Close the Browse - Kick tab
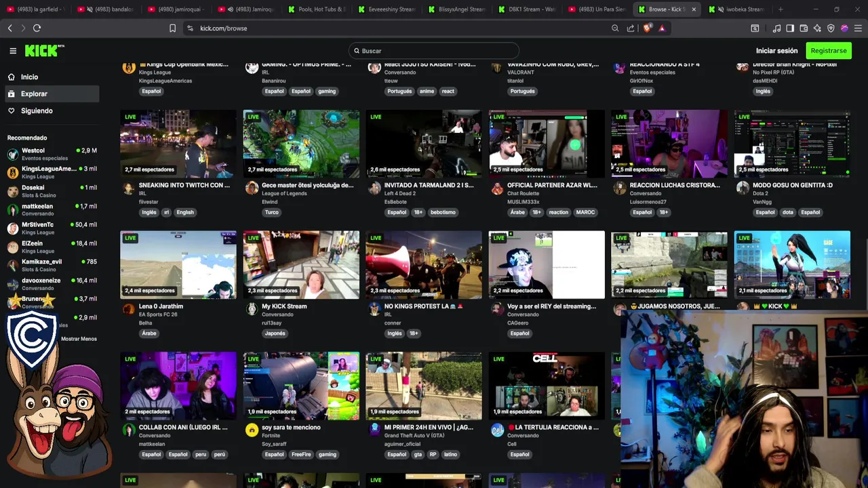Viewport: 868px width, 488px height. point(694,9)
